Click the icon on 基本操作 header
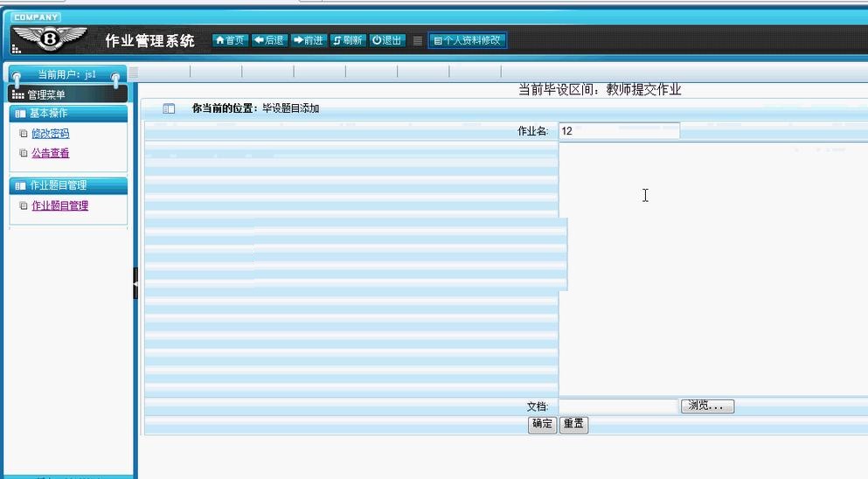The width and height of the screenshot is (868, 479). pyautogui.click(x=20, y=114)
